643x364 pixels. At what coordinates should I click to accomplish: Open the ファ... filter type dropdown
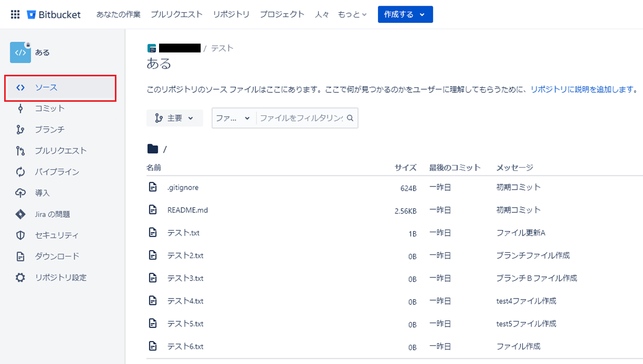233,118
